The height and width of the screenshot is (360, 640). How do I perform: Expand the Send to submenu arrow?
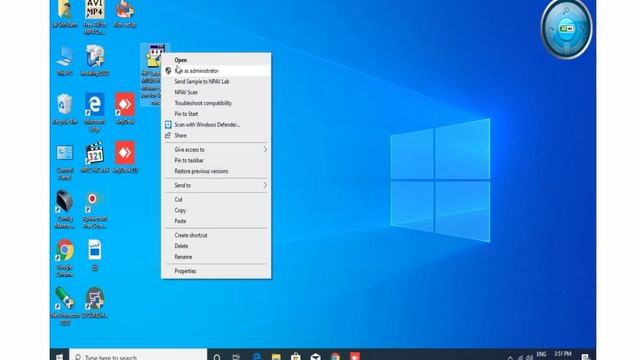(x=265, y=185)
